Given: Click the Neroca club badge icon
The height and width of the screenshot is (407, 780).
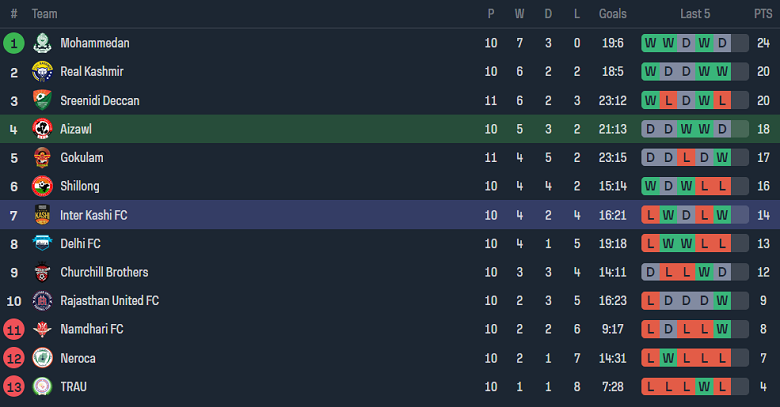Looking at the screenshot, I should click(x=42, y=358).
